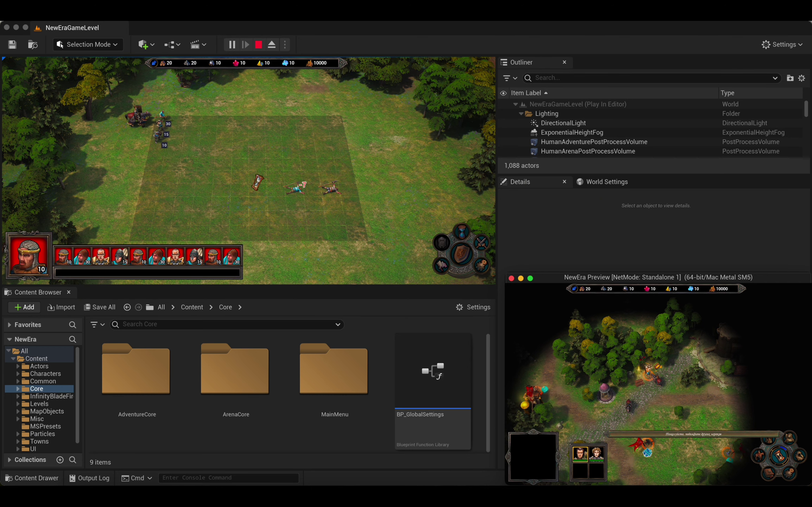Collapse the Lighting folder in Outliner
Viewport: 812px width, 507px height.
521,114
